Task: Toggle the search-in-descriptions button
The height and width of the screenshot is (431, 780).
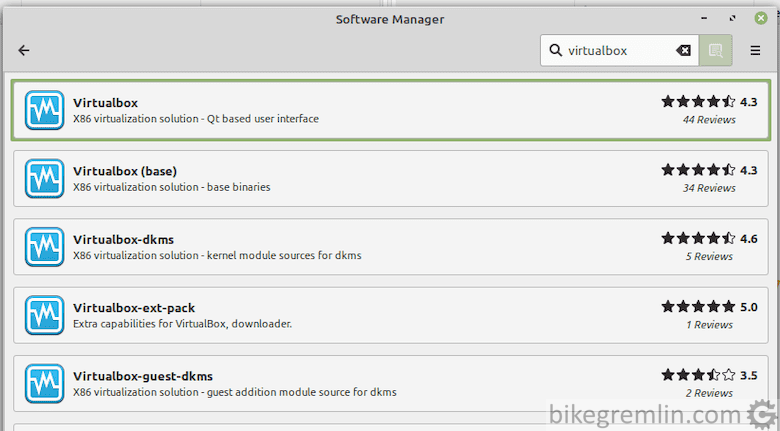Action: point(715,50)
